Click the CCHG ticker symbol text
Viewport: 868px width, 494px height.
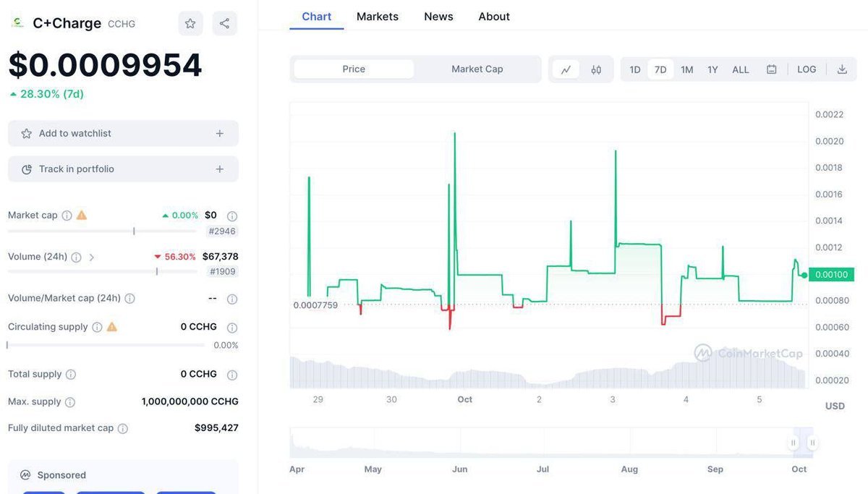tap(122, 24)
